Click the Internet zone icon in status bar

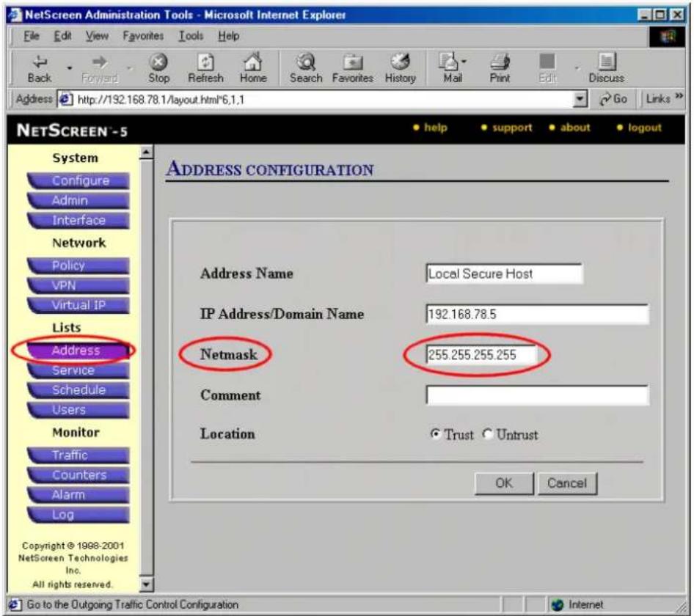[558, 604]
